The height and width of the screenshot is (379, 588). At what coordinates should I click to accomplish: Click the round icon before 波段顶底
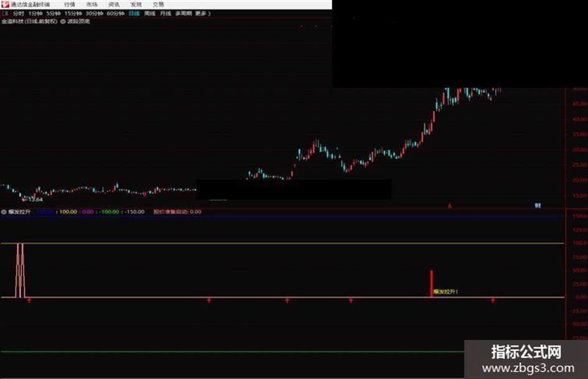click(x=63, y=21)
